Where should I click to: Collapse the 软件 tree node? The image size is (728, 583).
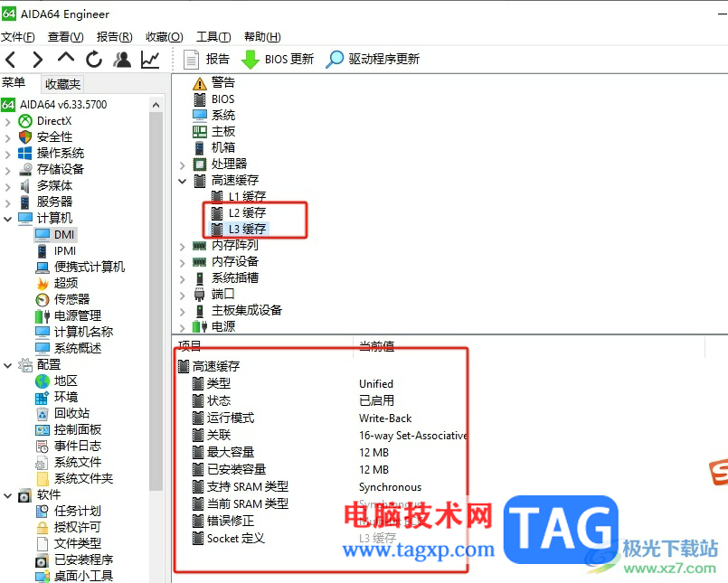point(7,495)
